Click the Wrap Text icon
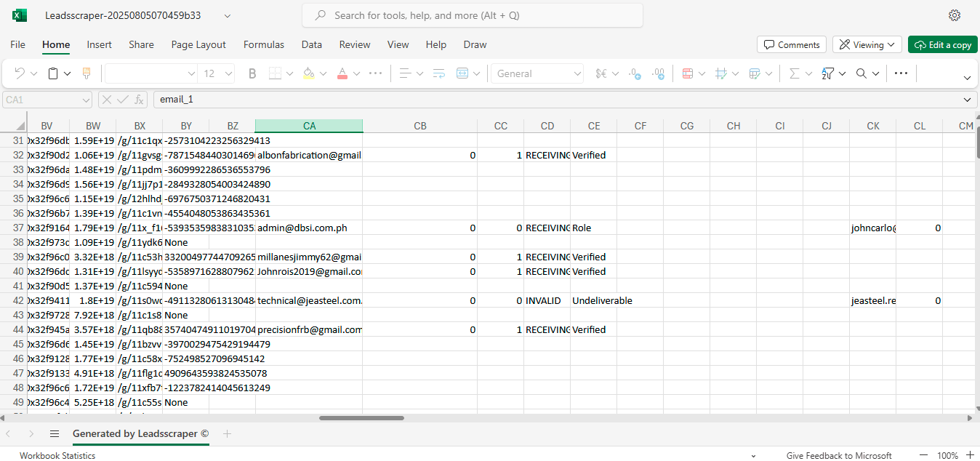The image size is (980, 461). point(438,73)
